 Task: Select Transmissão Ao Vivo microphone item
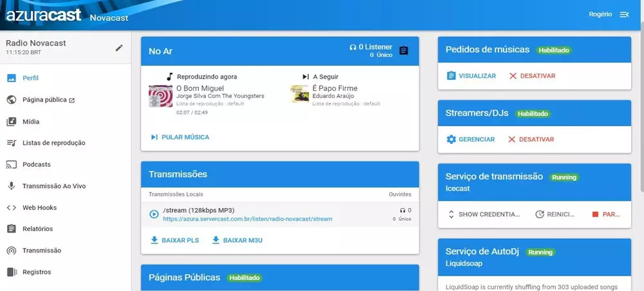(x=53, y=186)
